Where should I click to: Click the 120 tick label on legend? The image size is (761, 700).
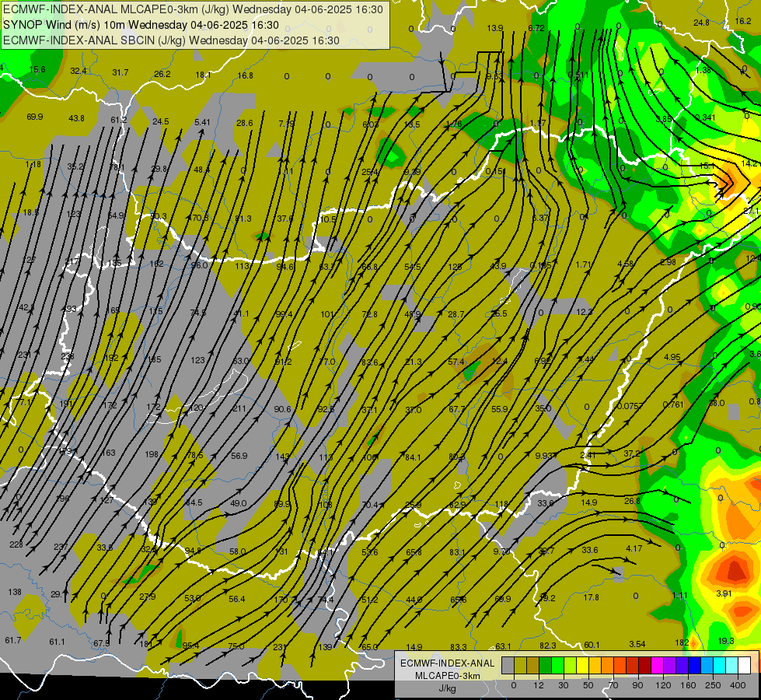[x=662, y=685]
